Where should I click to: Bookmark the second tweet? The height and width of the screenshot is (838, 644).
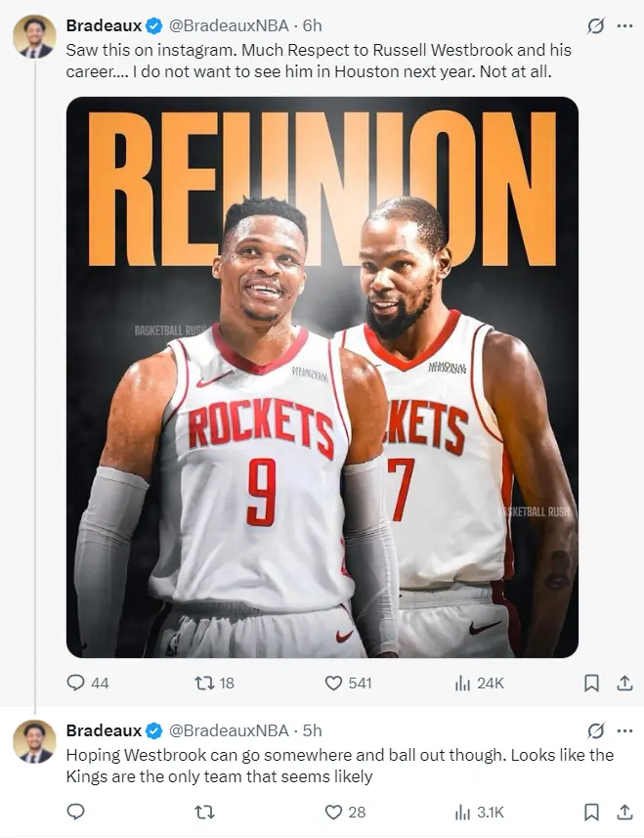point(591,812)
